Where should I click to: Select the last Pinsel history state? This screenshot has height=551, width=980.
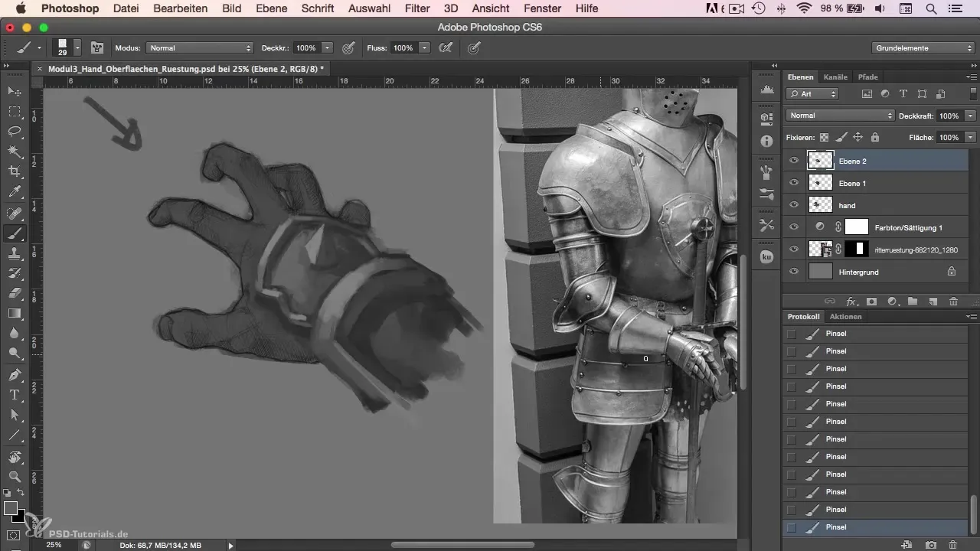pos(875,527)
